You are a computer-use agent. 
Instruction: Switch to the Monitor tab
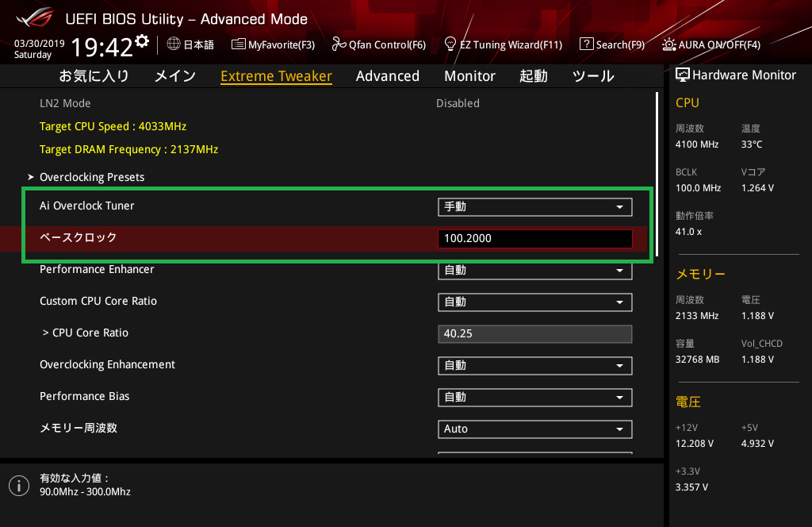click(469, 76)
